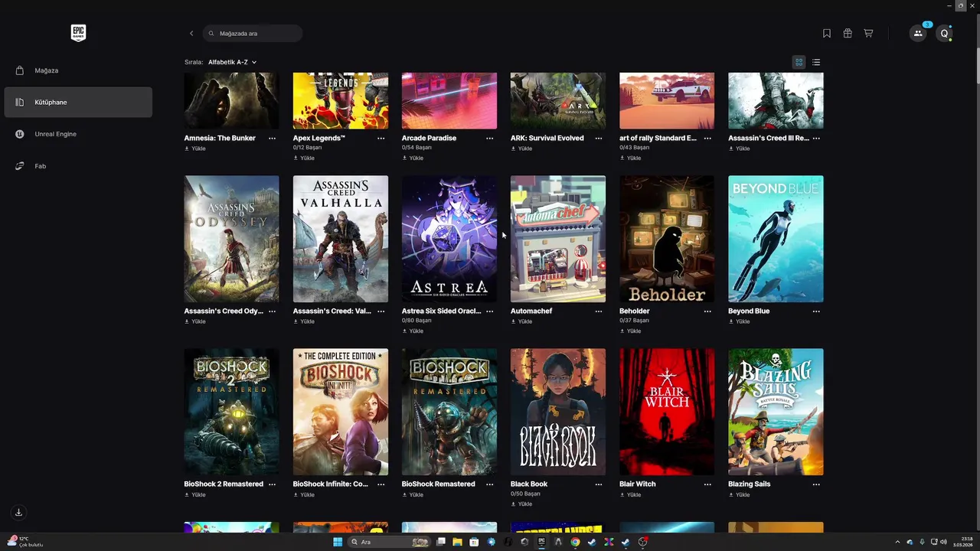This screenshot has width=980, height=551.
Task: Open the Astrea cover thumbnail
Action: tap(449, 239)
